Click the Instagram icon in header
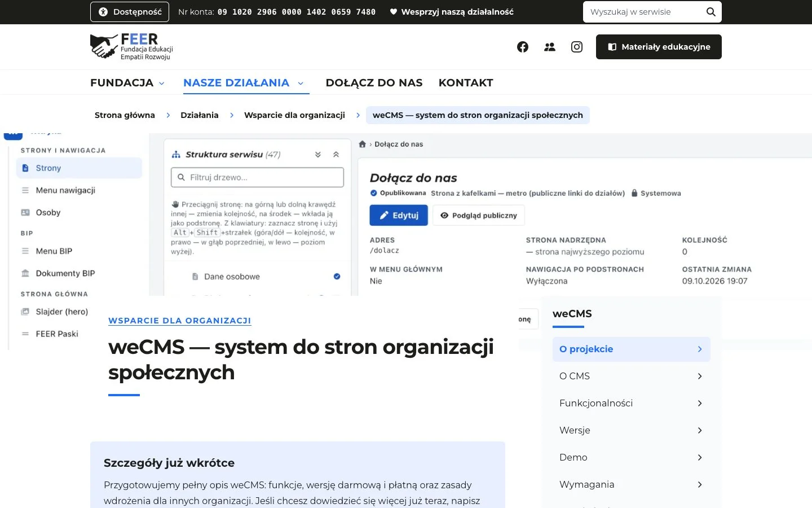 577,47
